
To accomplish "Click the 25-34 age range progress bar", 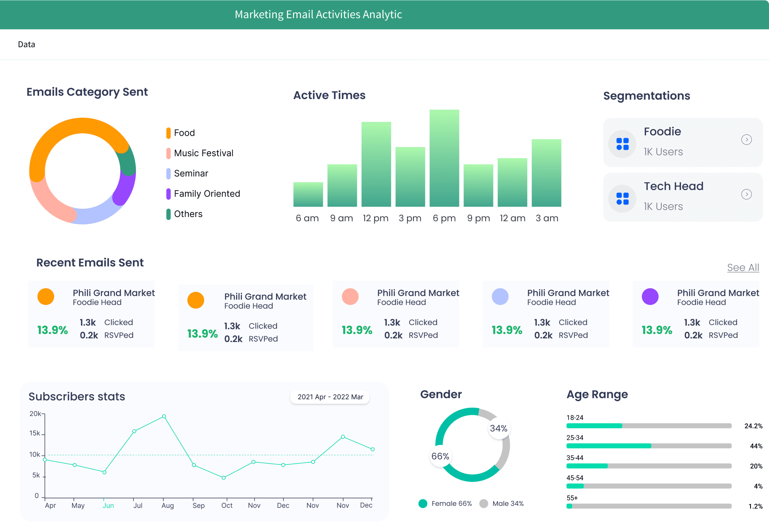I will tap(649, 446).
